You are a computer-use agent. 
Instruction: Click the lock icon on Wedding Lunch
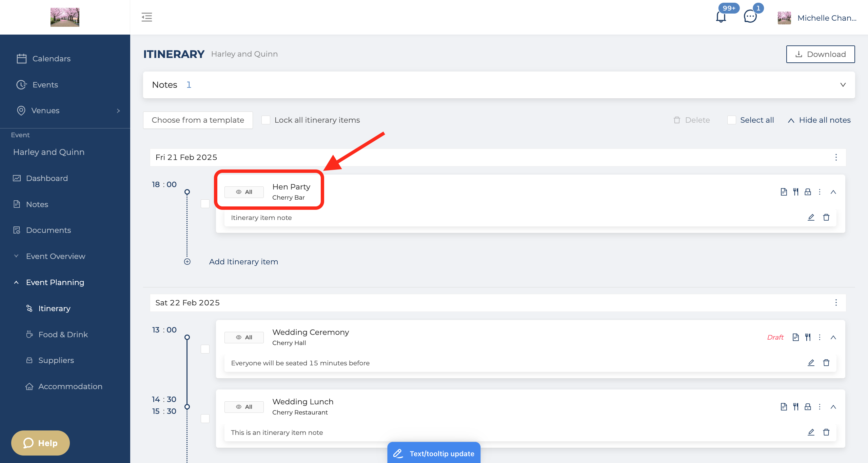click(x=808, y=407)
